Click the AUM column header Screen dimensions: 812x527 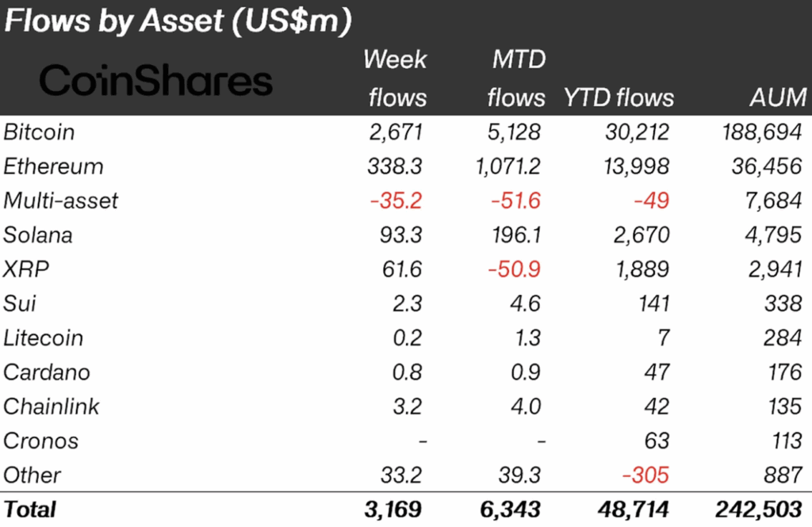778,97
